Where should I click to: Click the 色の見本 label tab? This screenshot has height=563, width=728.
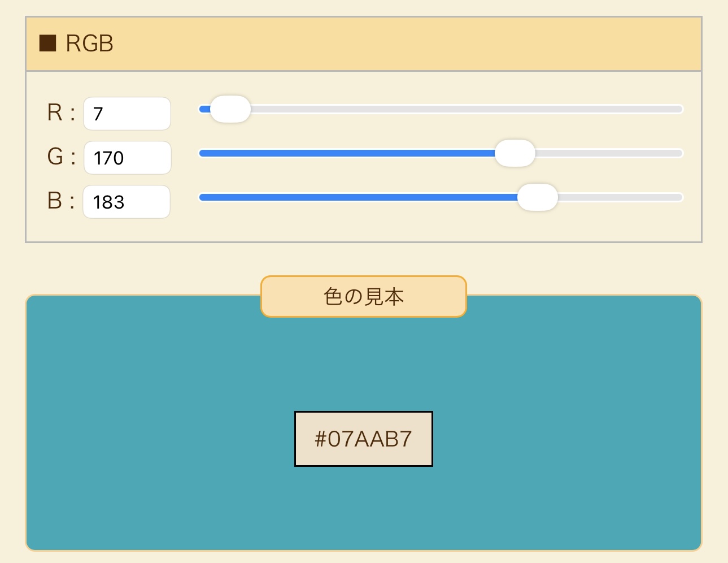click(x=363, y=296)
